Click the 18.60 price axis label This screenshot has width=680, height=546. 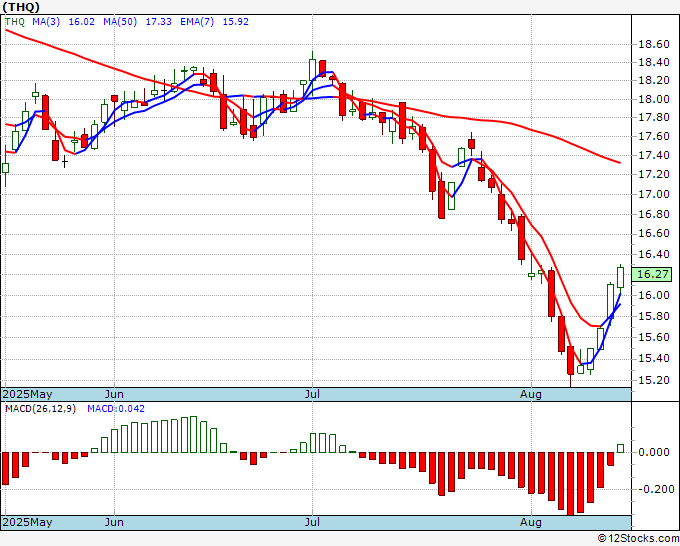pyautogui.click(x=654, y=44)
